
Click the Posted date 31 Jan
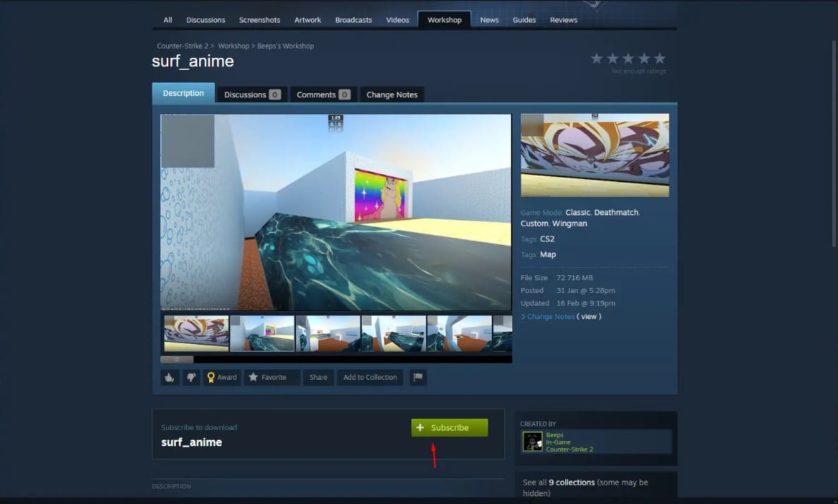[x=586, y=290]
